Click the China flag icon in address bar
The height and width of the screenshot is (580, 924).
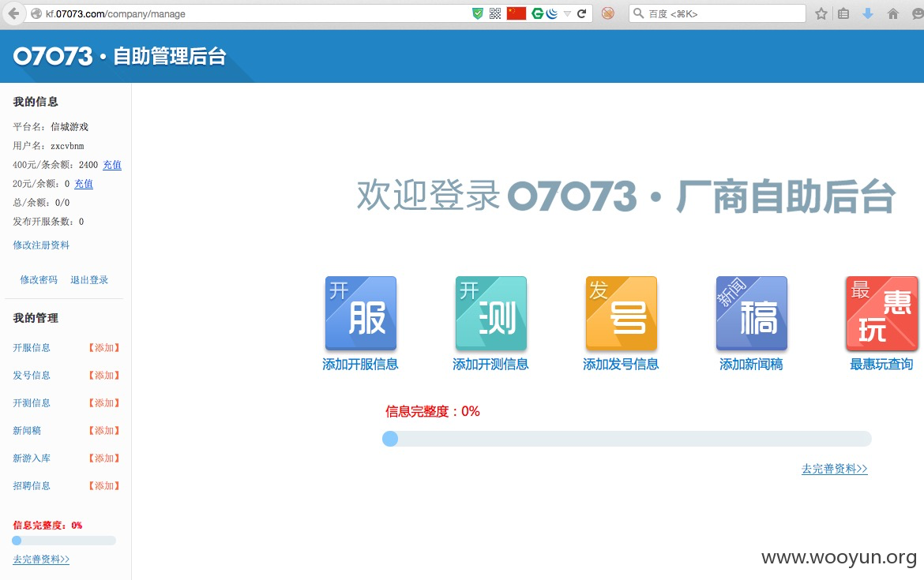[x=516, y=13]
